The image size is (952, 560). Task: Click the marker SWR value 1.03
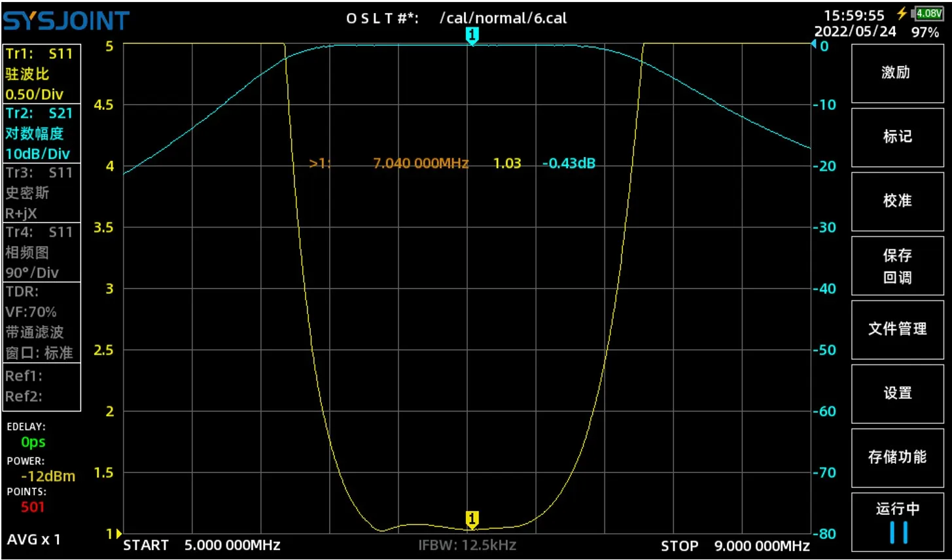click(x=507, y=163)
